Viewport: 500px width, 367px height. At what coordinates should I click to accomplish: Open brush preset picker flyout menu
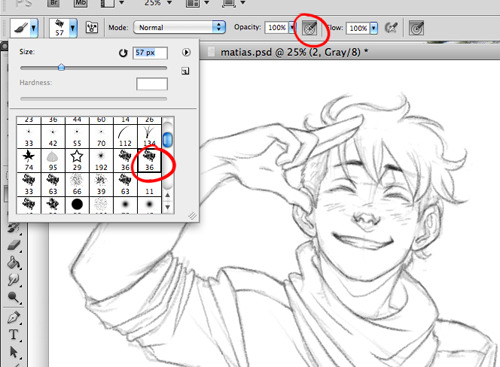point(186,52)
